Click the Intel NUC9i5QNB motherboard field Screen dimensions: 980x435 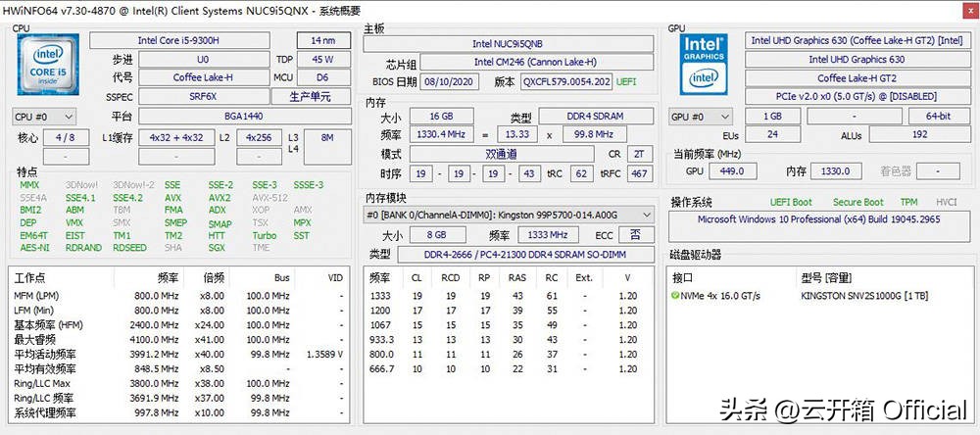(508, 44)
